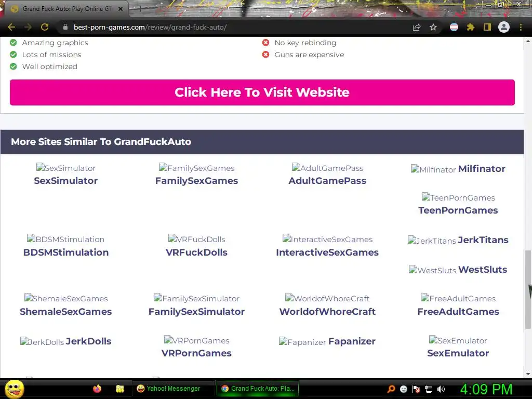Click the round white tray icon
The height and width of the screenshot is (399, 532).
click(403, 389)
